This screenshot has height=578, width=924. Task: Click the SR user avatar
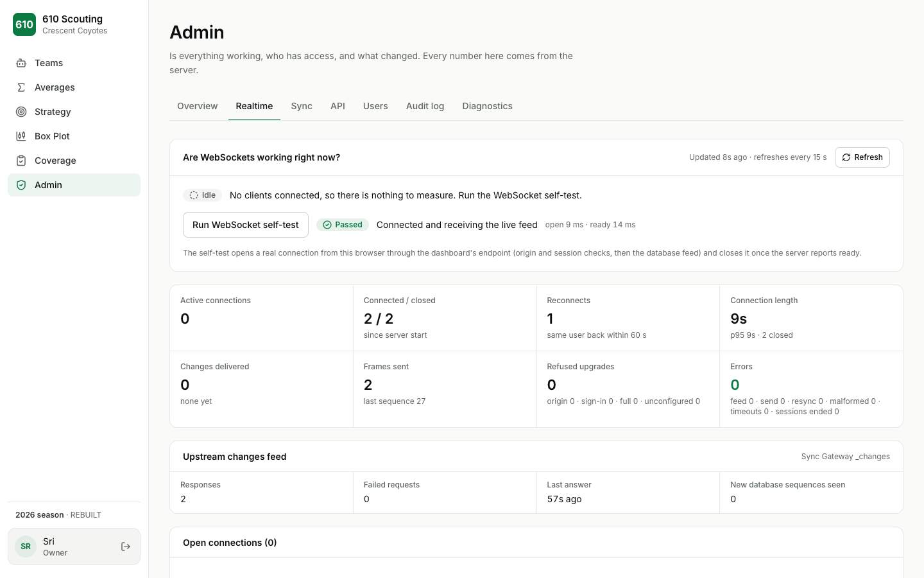(x=26, y=547)
